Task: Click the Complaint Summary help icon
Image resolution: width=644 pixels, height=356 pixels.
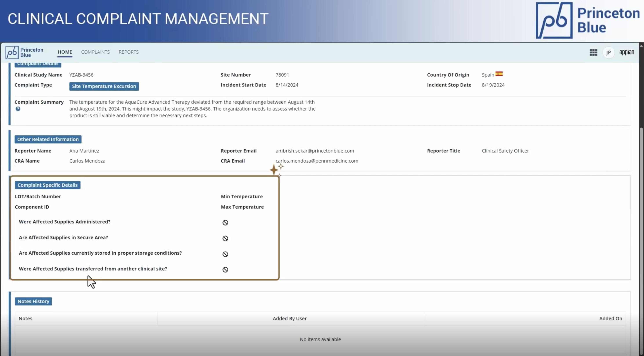Action: coord(18,109)
